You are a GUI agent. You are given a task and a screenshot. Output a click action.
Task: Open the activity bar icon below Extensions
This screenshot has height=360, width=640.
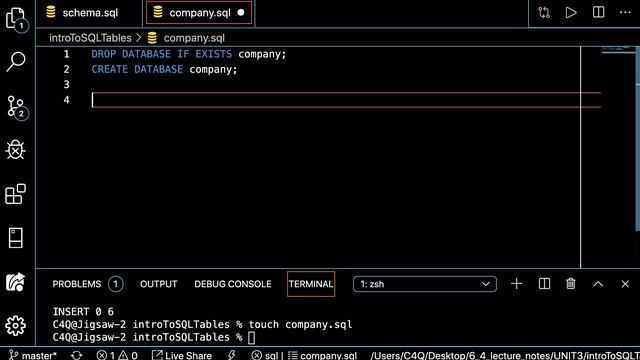click(16, 238)
